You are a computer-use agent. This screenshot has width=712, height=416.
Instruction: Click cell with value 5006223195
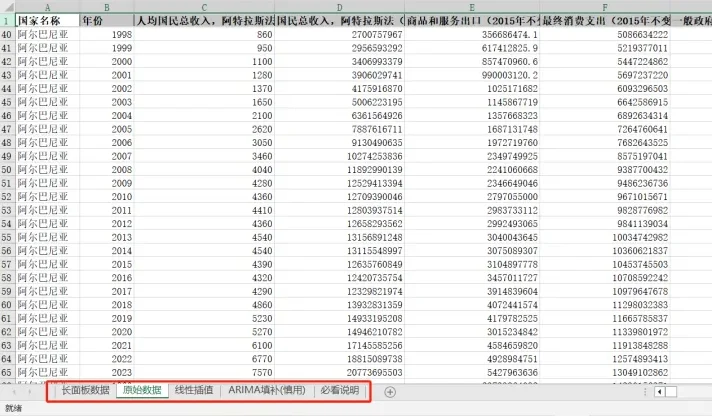pos(339,102)
